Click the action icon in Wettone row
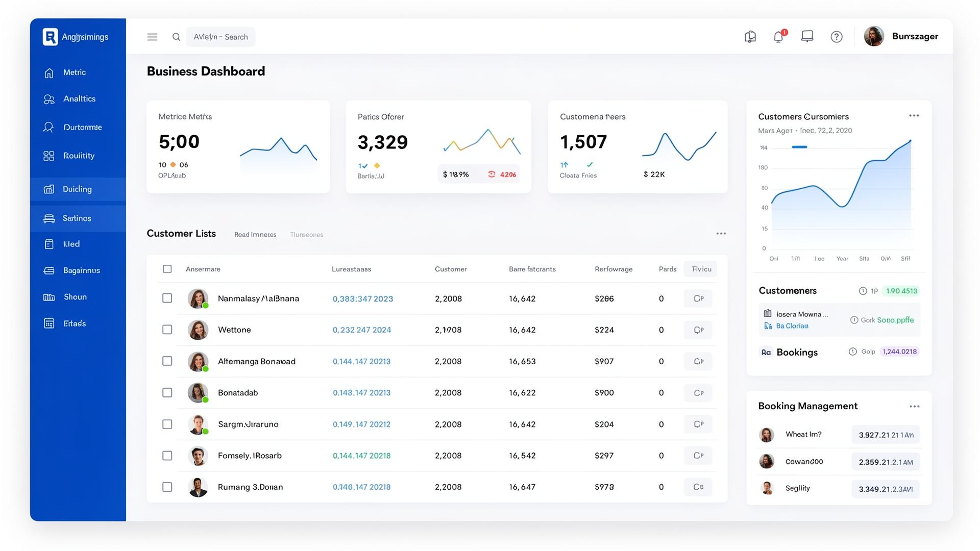 pyautogui.click(x=698, y=330)
